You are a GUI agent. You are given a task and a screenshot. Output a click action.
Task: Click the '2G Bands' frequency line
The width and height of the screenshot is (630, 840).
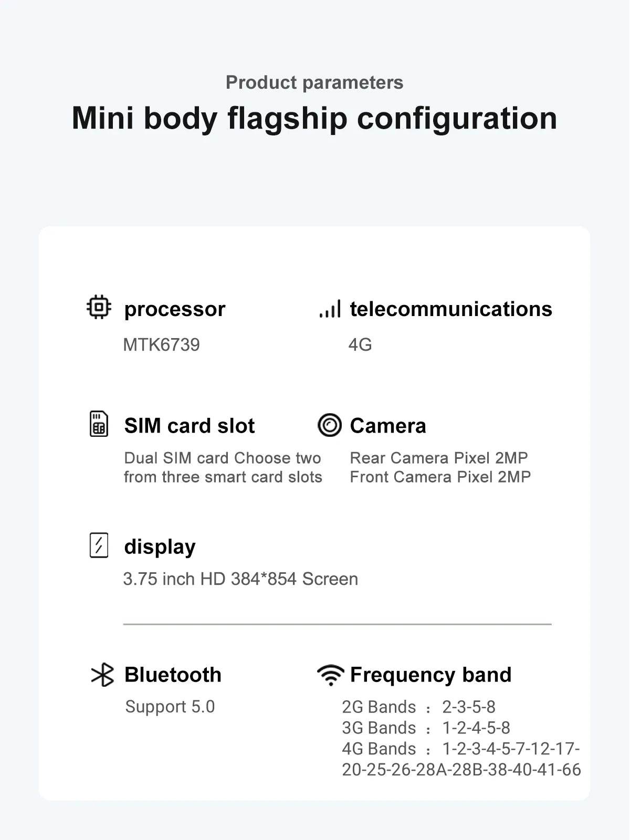tap(418, 707)
